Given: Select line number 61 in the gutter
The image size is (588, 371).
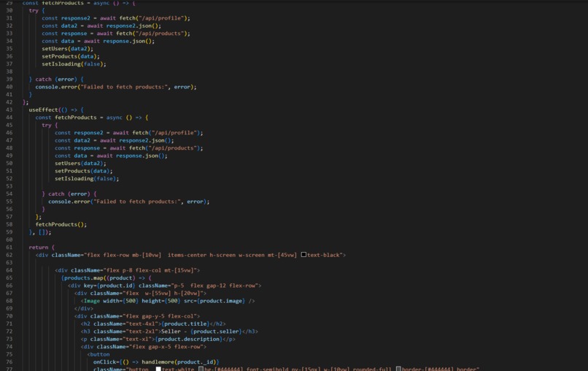Looking at the screenshot, I should click(9, 247).
